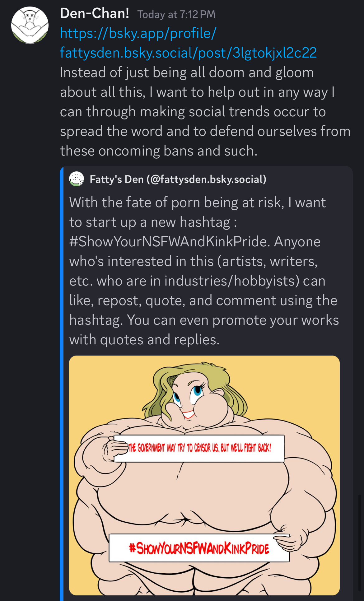
Task: Open Den-Chan's profile avatar
Action: click(x=30, y=25)
